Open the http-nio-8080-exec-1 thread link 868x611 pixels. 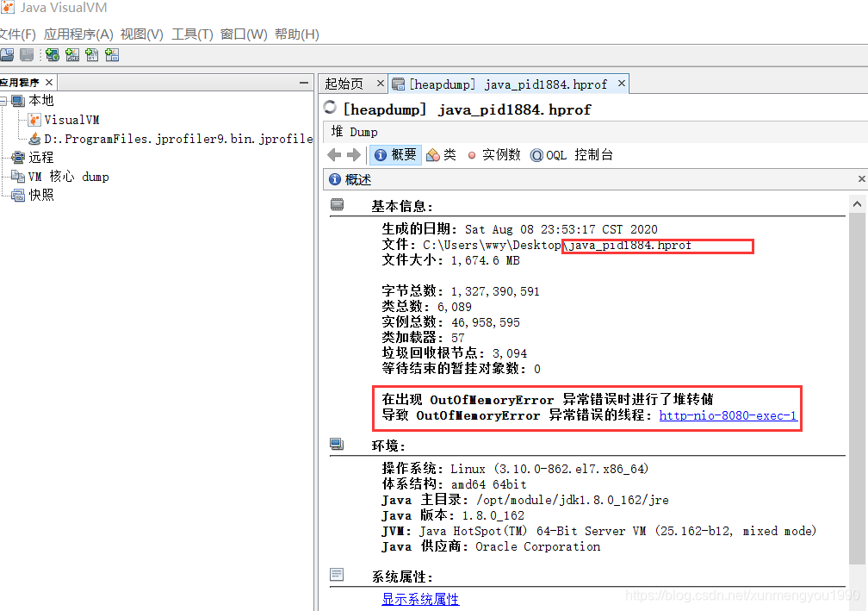point(728,415)
